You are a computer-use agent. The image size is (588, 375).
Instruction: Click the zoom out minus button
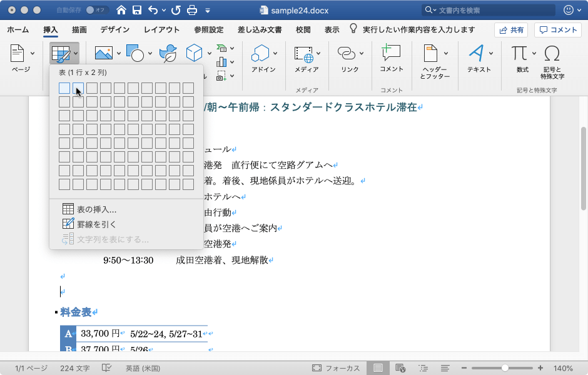pyautogui.click(x=464, y=368)
